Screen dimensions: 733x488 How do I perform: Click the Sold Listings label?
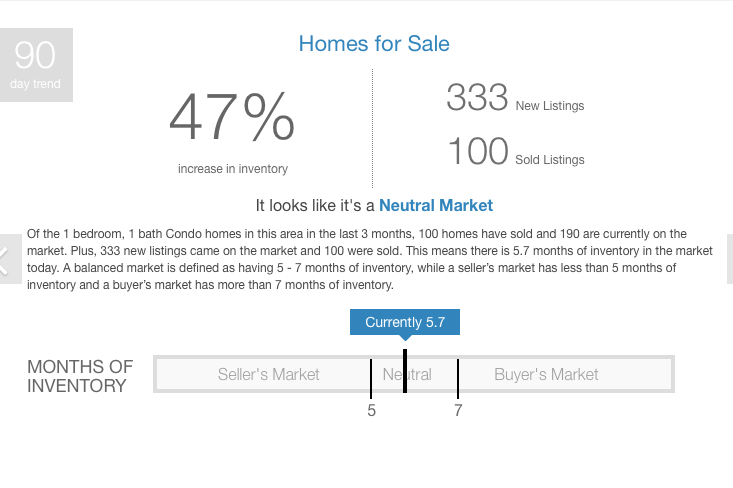click(550, 160)
